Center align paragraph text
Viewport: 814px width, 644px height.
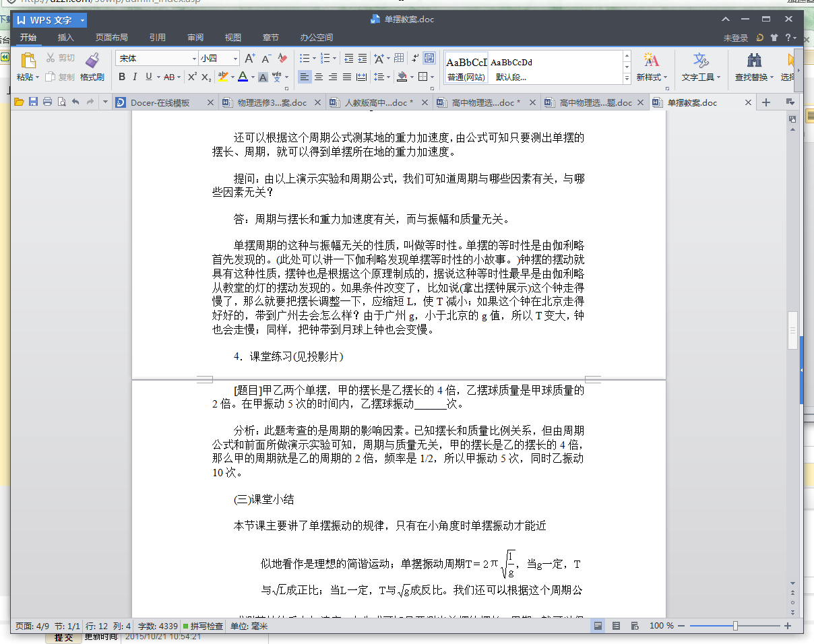coord(319,77)
